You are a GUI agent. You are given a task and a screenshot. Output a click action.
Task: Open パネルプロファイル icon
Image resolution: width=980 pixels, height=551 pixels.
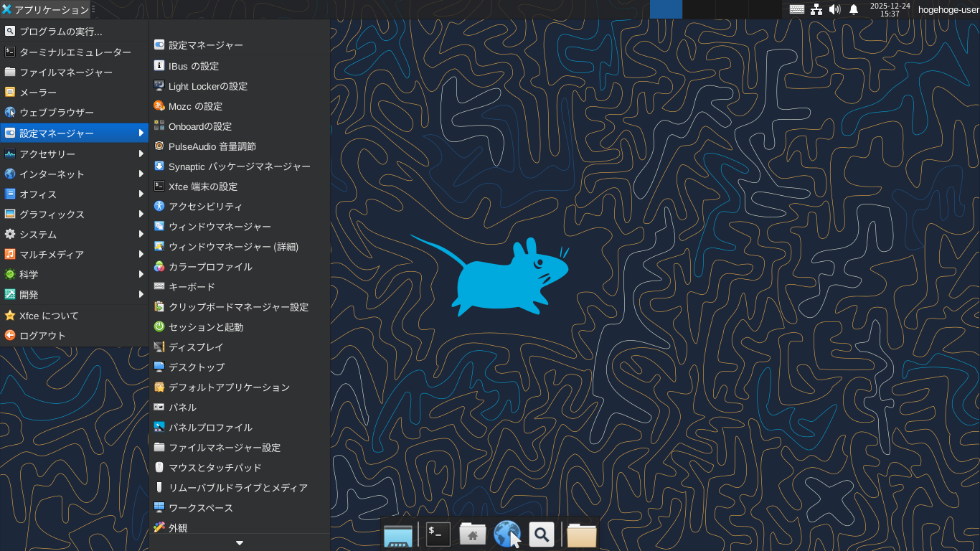(x=159, y=428)
